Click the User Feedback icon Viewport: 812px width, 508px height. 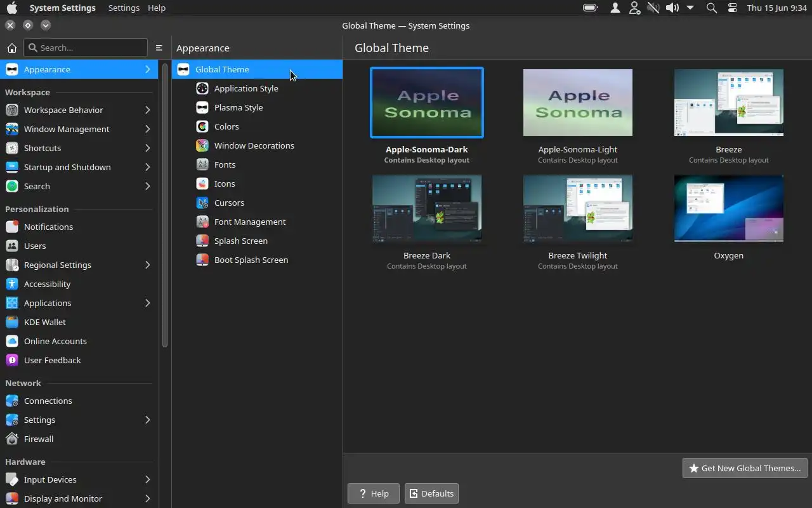(x=11, y=360)
